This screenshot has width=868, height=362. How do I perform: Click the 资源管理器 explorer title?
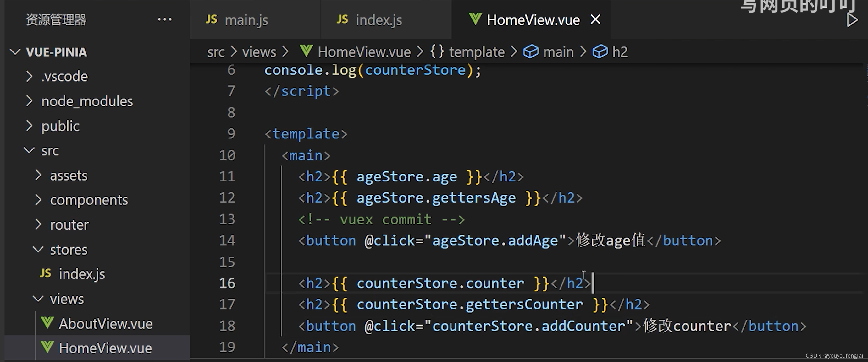coord(56,19)
